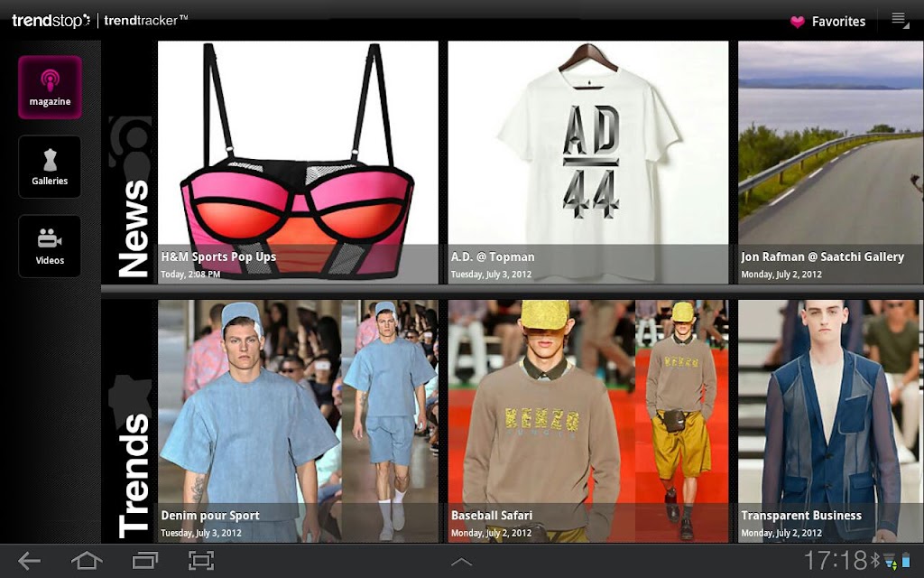Tap the pink heart Favorites icon
The width and height of the screenshot is (924, 578).
click(x=798, y=22)
